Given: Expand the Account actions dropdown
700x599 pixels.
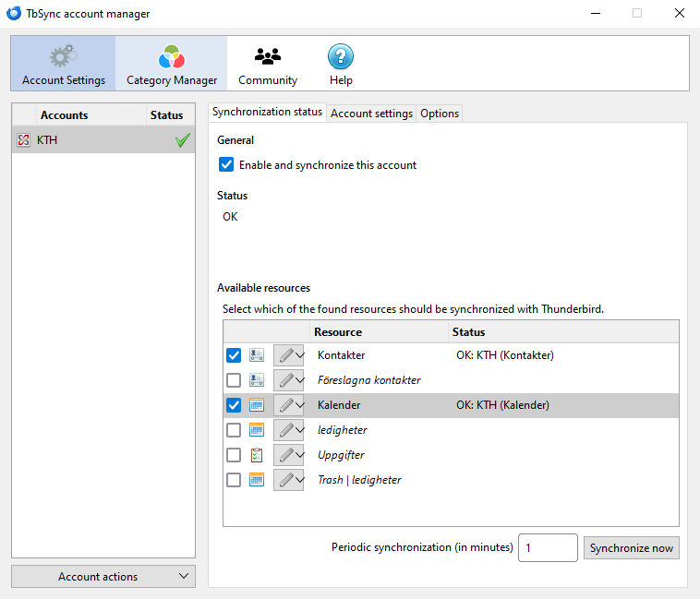Looking at the screenshot, I should click(103, 577).
